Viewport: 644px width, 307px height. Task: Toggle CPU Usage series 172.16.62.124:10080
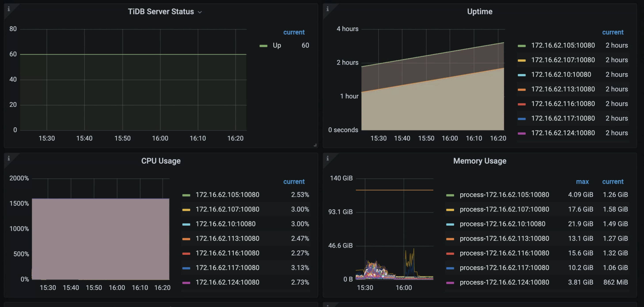pos(227,282)
